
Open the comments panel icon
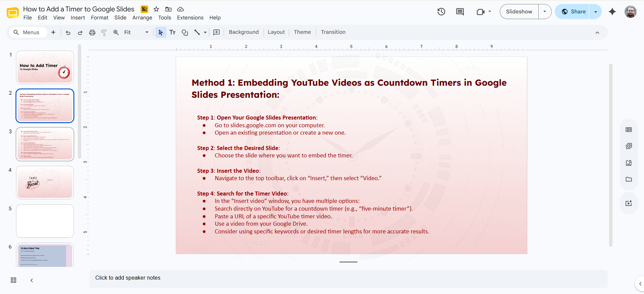[460, 12]
